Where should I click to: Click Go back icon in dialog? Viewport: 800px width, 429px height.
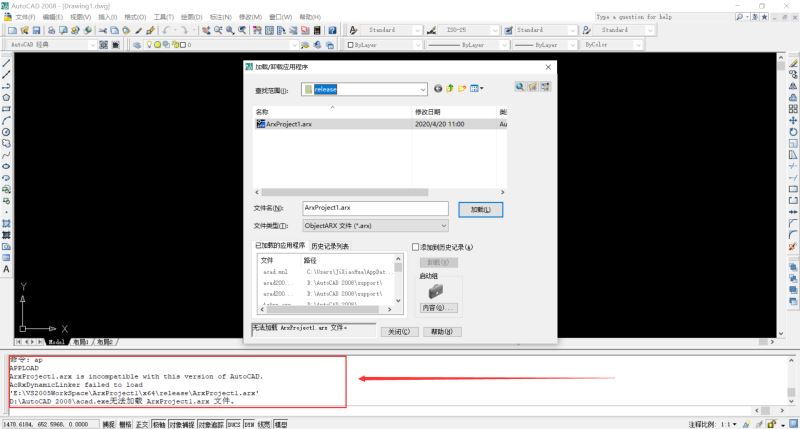click(x=438, y=88)
